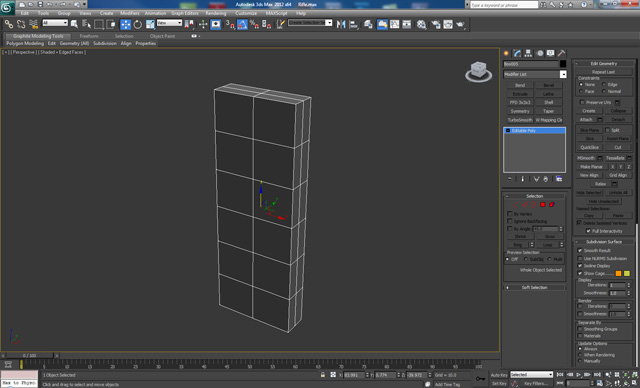Screen dimensions: 640x388
Task: Click the Make Planar button
Action: tap(591, 166)
